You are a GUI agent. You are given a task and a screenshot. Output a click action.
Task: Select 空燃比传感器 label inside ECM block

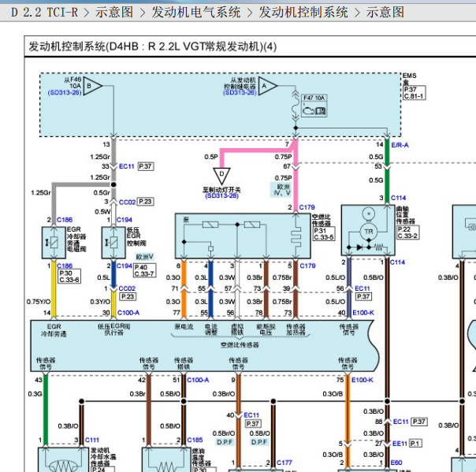(x=240, y=345)
